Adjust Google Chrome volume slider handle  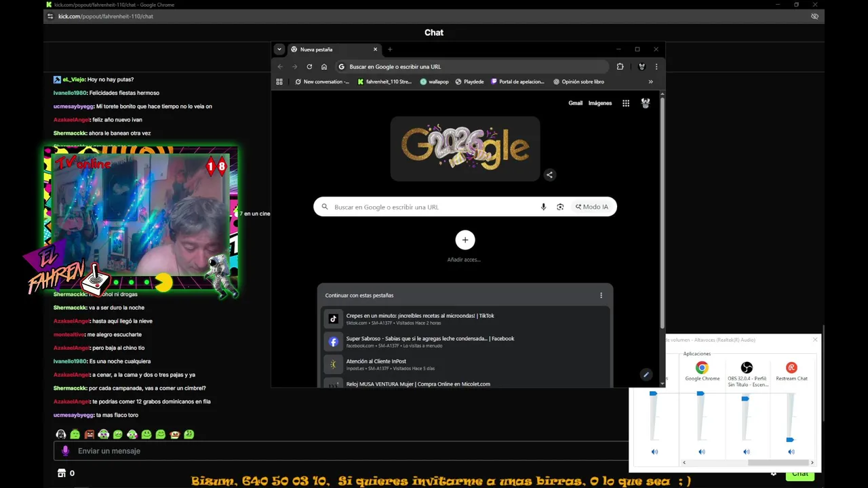pos(701,394)
